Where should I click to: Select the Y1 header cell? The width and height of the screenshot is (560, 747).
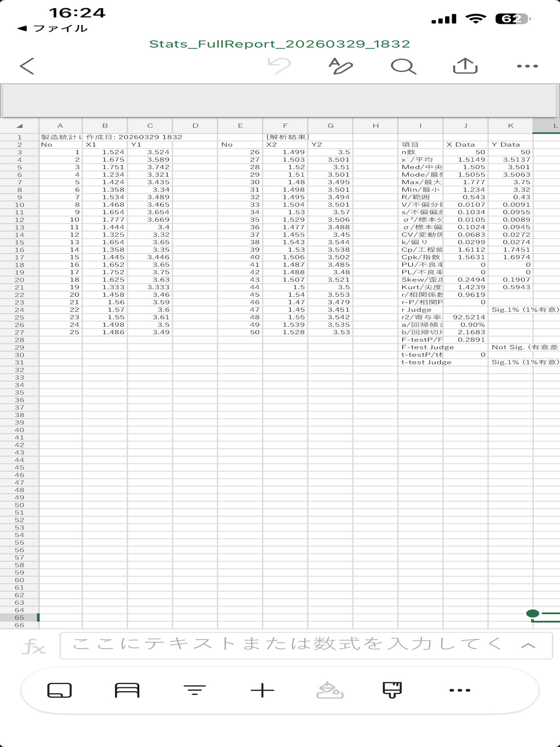pyautogui.click(x=150, y=145)
